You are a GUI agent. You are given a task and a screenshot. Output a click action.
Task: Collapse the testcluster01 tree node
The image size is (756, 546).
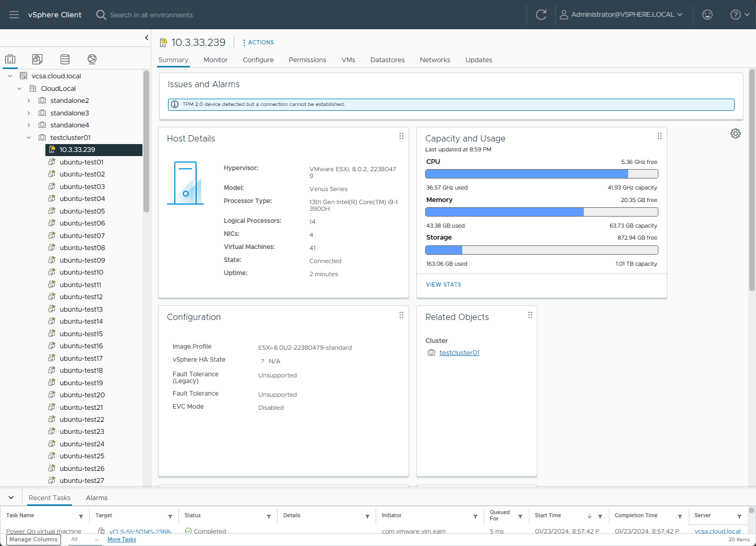pos(29,138)
